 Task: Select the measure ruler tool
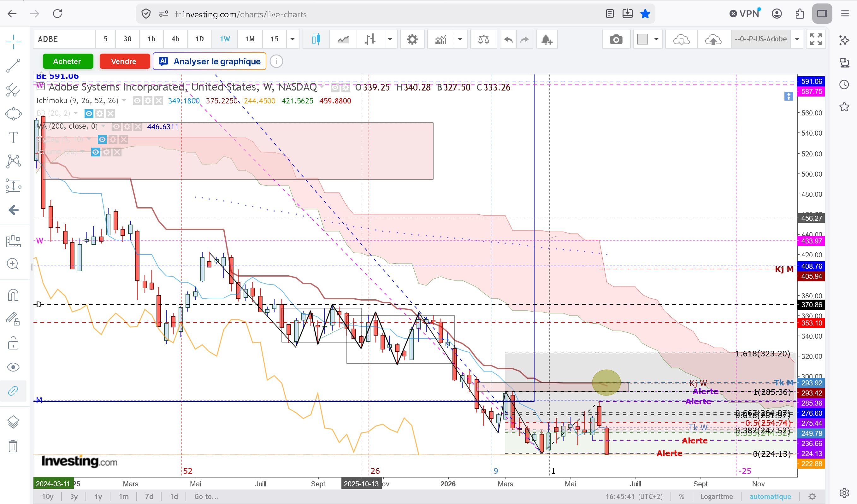13,240
